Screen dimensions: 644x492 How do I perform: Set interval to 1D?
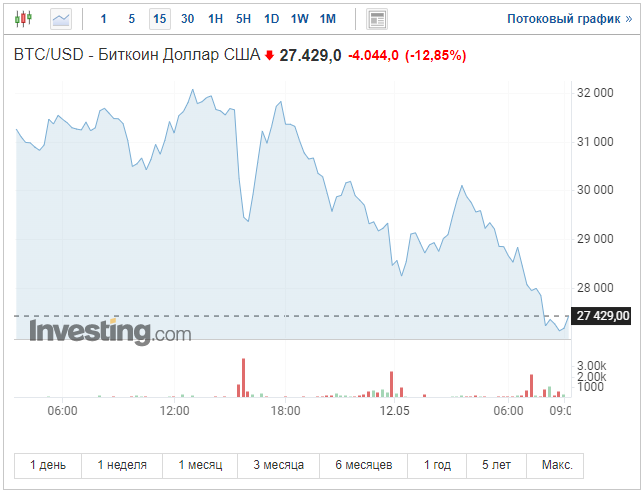pyautogui.click(x=272, y=18)
